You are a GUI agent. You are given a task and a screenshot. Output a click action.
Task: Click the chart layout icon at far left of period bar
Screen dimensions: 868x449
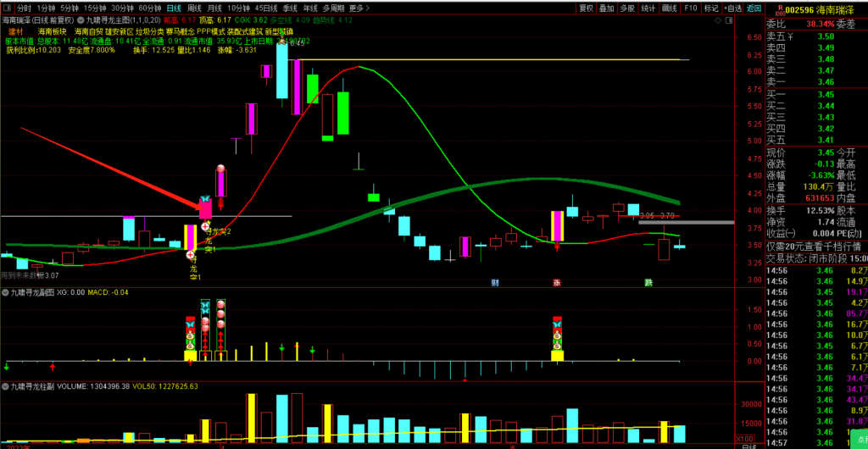[x=8, y=8]
